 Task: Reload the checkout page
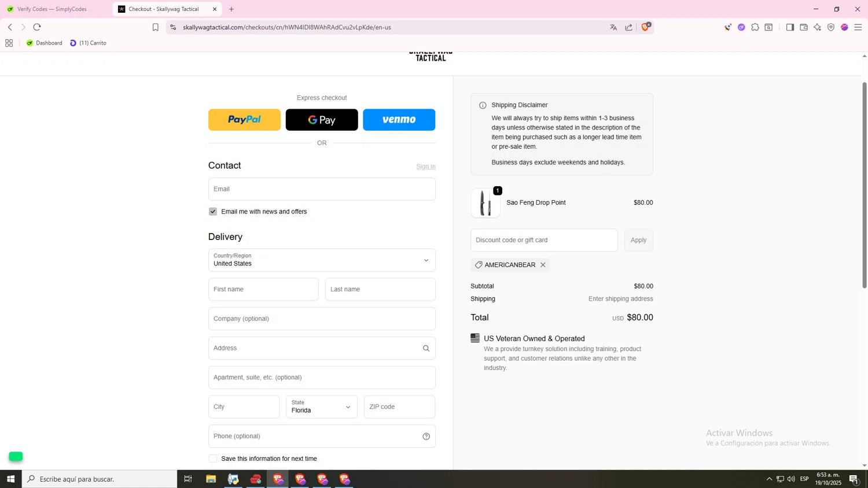coord(37,27)
